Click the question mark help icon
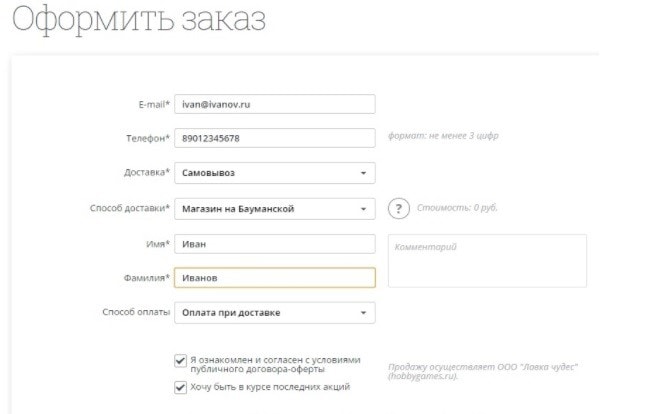Image resolution: width=650 pixels, height=414 pixels. click(400, 208)
